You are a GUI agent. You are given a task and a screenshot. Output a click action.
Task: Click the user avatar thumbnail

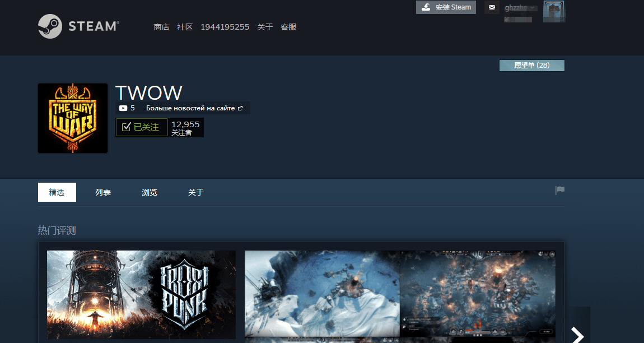click(x=554, y=12)
